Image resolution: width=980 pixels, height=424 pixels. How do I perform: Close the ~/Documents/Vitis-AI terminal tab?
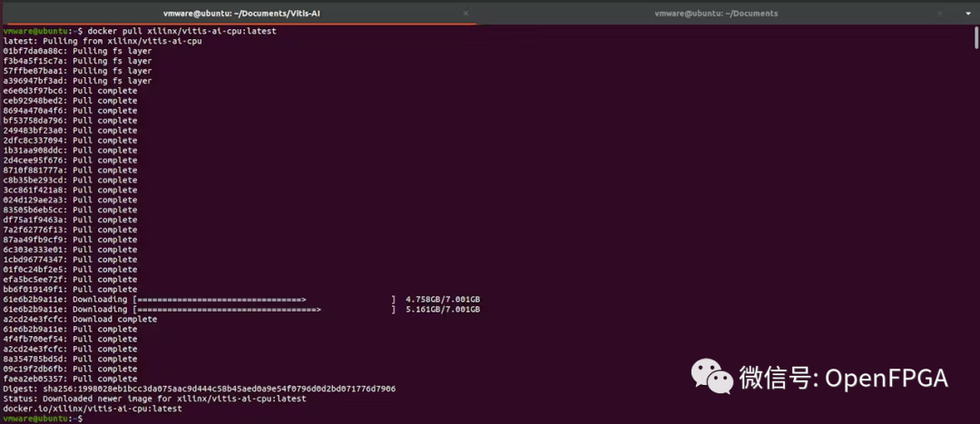[x=466, y=14]
